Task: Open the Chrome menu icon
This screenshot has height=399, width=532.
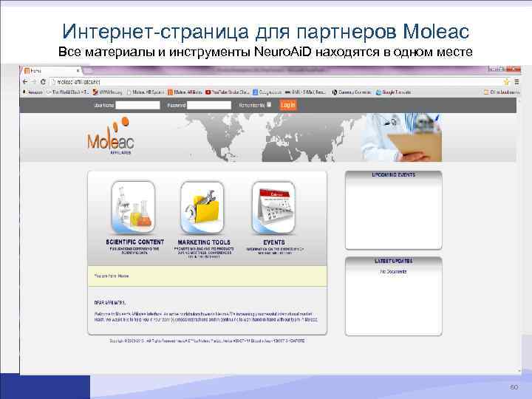Action: [516, 82]
